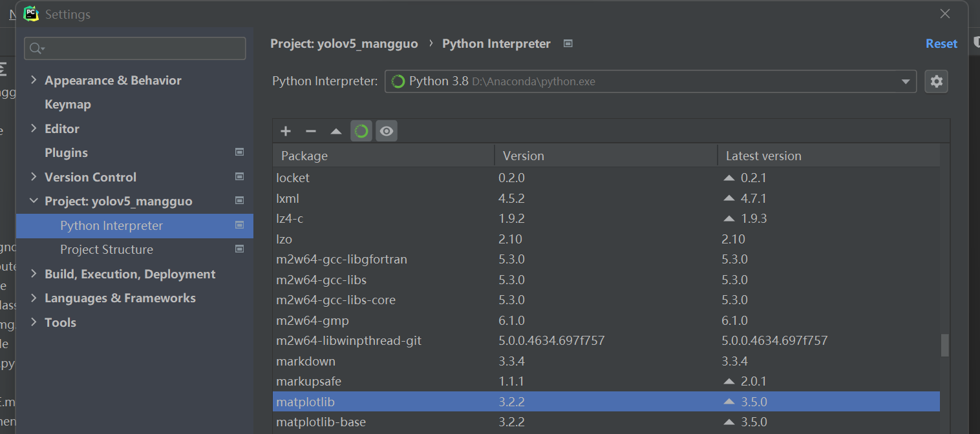Click the upgrade arrow in the matplotlib-base row
This screenshot has height=434, width=980.
(729, 422)
